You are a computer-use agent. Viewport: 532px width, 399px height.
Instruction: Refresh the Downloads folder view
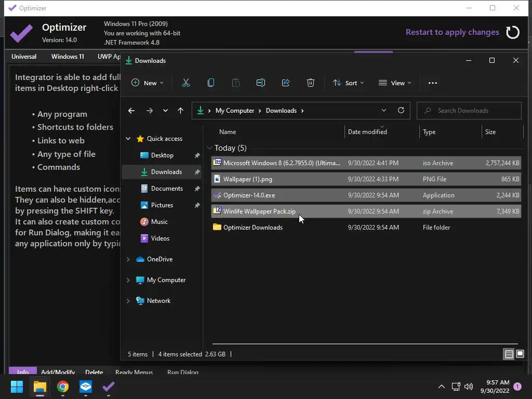pyautogui.click(x=401, y=110)
